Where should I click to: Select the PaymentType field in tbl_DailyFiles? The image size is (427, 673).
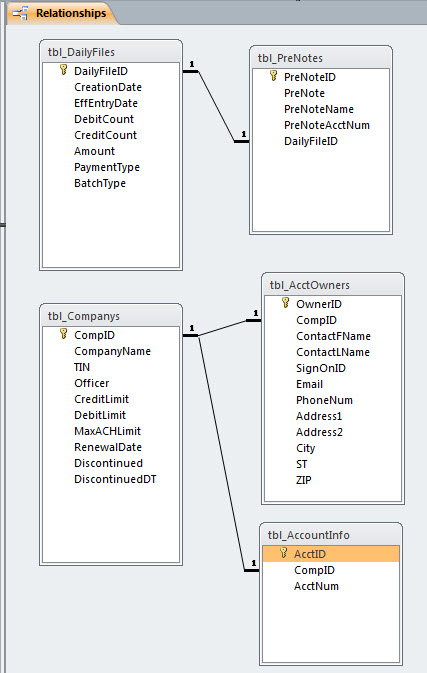point(107,167)
